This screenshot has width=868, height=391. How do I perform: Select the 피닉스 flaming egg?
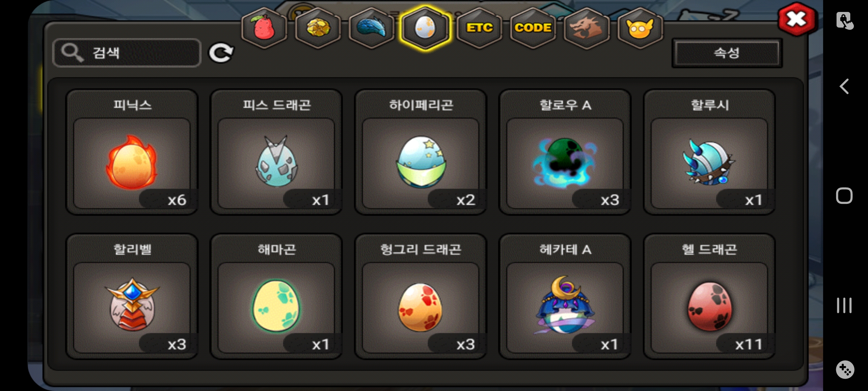click(x=132, y=152)
